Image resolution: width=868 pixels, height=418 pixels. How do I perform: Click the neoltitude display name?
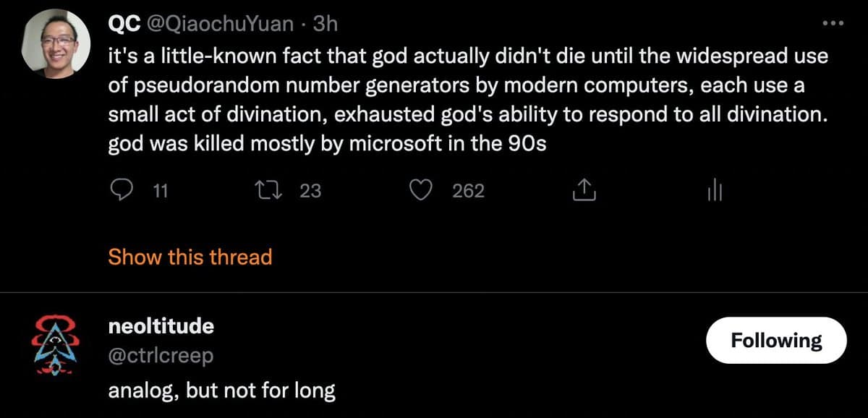(x=161, y=326)
